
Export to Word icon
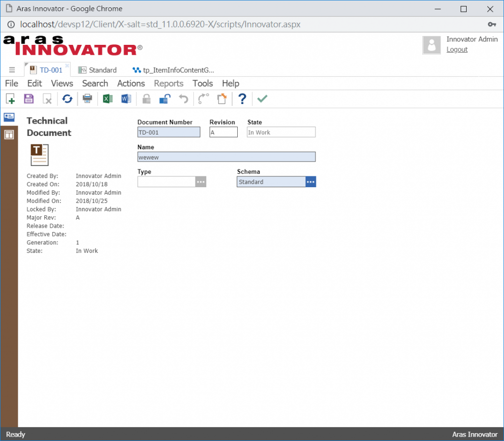pyautogui.click(x=126, y=99)
